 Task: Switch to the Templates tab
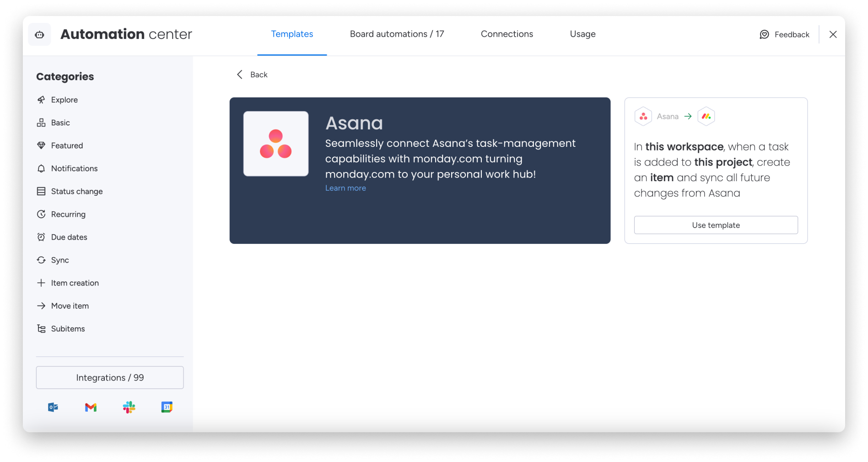[292, 34]
